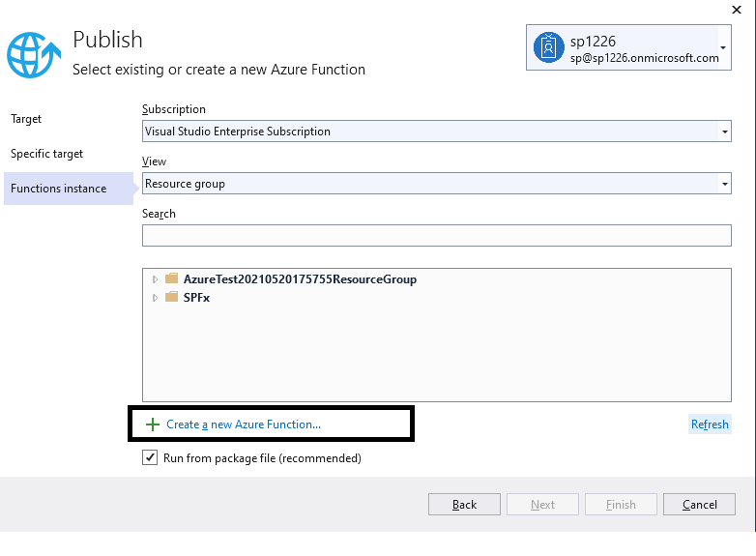
Task: Expand the SPFx tree node
Action: (155, 298)
